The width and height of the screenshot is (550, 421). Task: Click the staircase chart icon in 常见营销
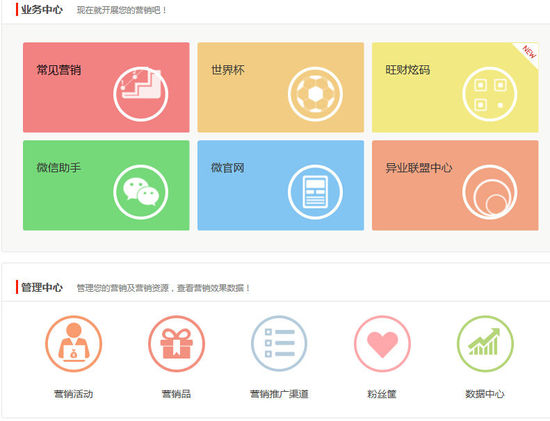[x=141, y=94]
